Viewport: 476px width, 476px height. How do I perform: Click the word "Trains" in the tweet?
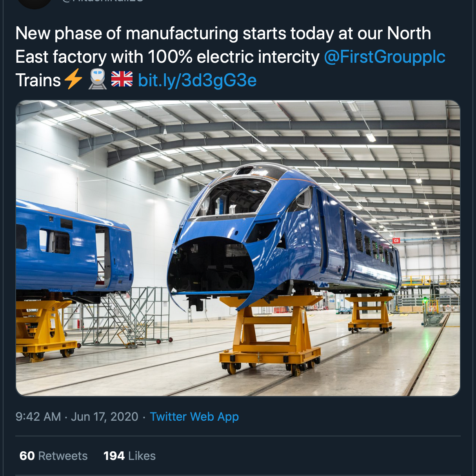point(38,80)
